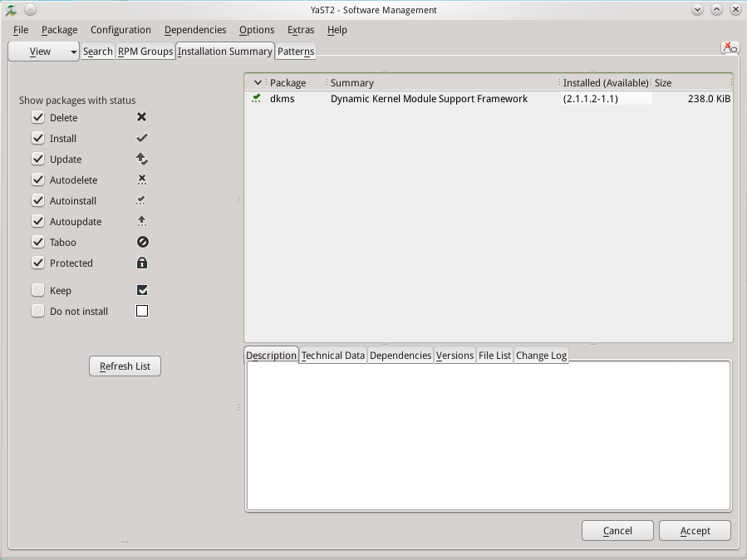The width and height of the screenshot is (747, 560).
Task: Uncheck the Delete status checkbox
Action: tap(37, 117)
